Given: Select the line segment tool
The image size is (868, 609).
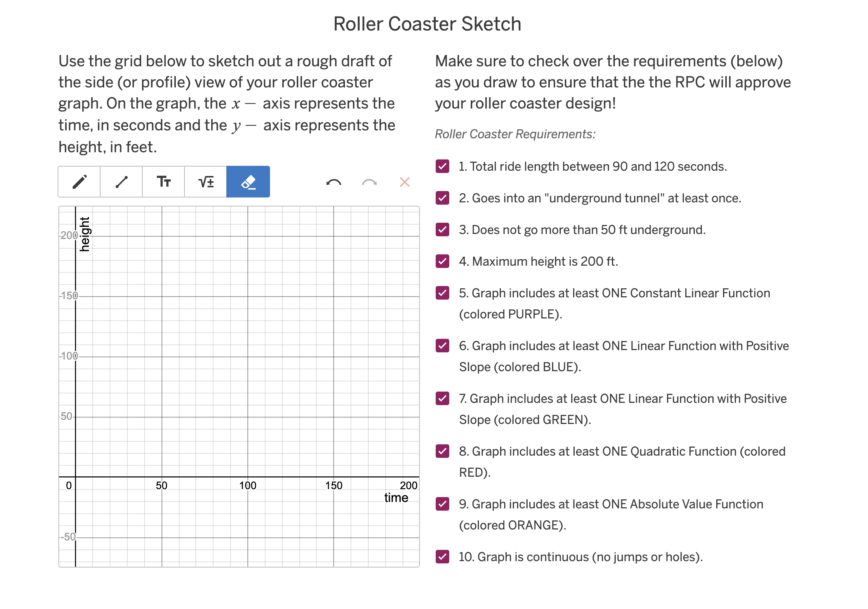Looking at the screenshot, I should tap(121, 182).
